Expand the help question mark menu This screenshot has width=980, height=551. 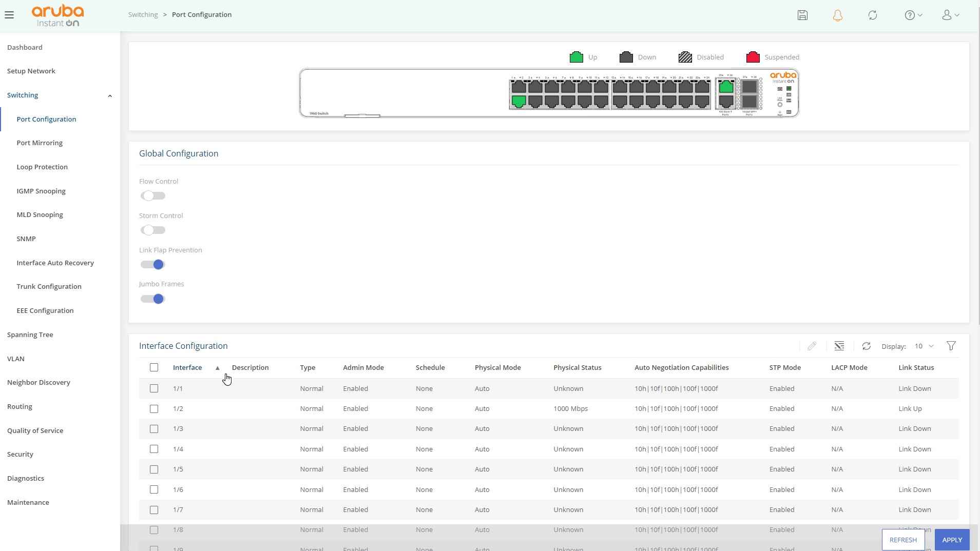[913, 15]
